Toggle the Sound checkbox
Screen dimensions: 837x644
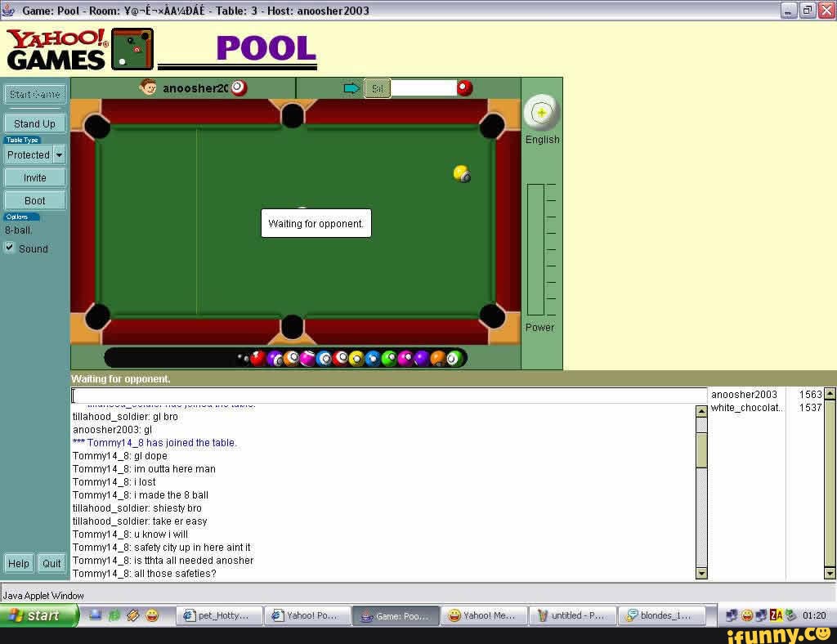tap(9, 248)
